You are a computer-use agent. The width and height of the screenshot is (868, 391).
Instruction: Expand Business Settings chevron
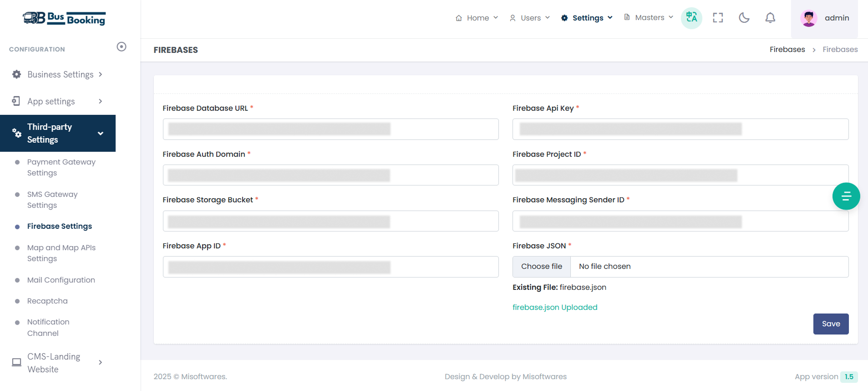pos(101,74)
